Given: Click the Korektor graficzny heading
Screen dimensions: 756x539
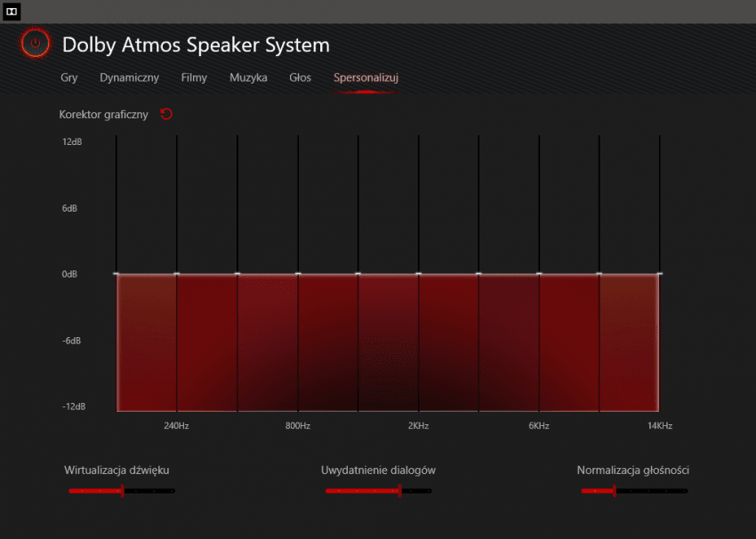Looking at the screenshot, I should click(104, 115).
